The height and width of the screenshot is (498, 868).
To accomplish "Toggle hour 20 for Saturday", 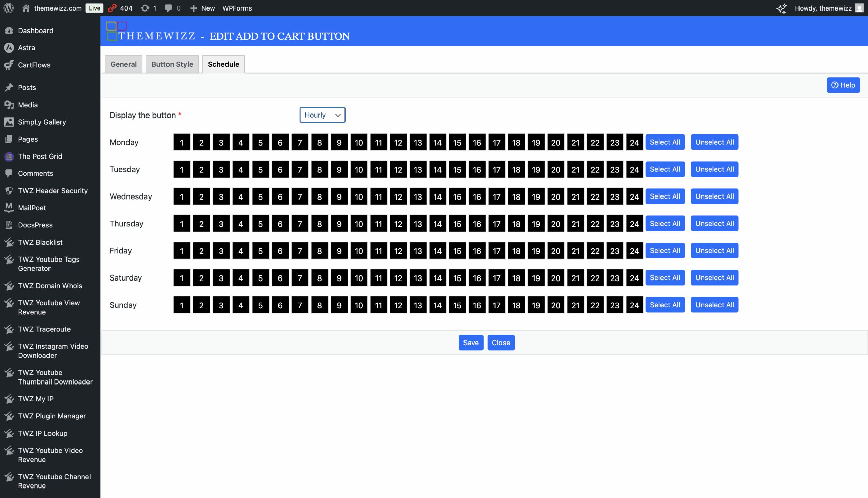I will click(555, 278).
